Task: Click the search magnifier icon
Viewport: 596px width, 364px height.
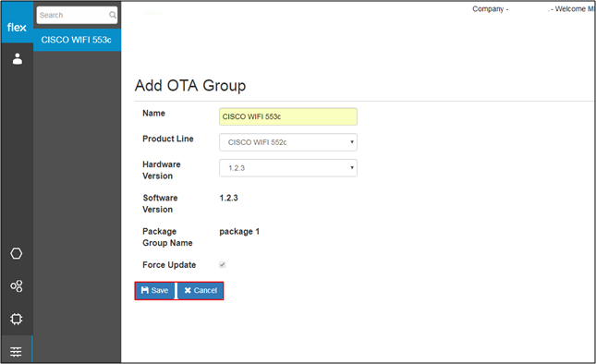Action: pos(113,15)
